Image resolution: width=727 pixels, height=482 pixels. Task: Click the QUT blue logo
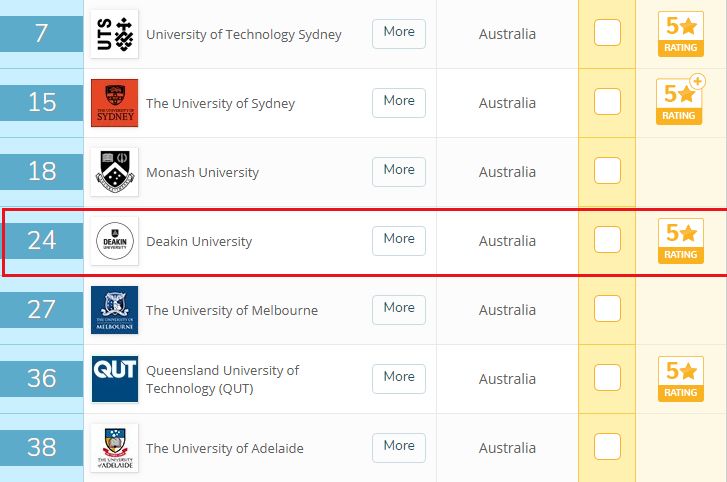point(115,379)
